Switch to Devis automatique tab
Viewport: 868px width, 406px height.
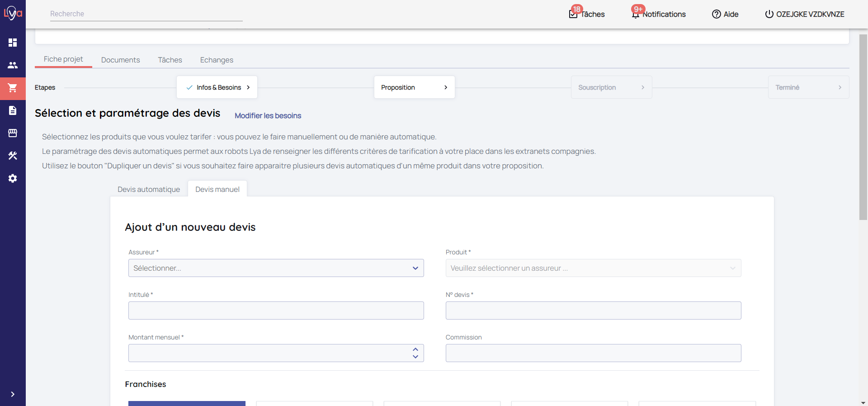pos(149,189)
